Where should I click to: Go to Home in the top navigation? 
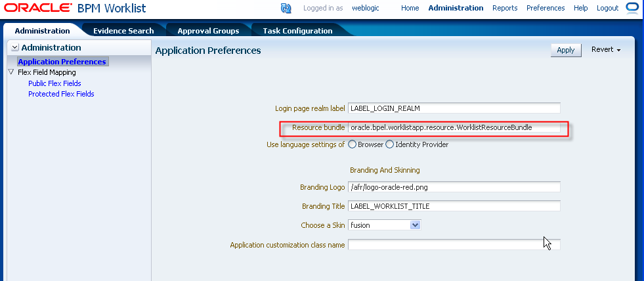pyautogui.click(x=410, y=8)
